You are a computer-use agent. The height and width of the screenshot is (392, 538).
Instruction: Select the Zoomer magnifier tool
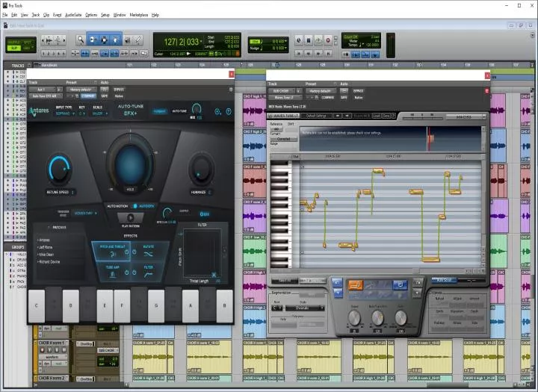(x=81, y=40)
